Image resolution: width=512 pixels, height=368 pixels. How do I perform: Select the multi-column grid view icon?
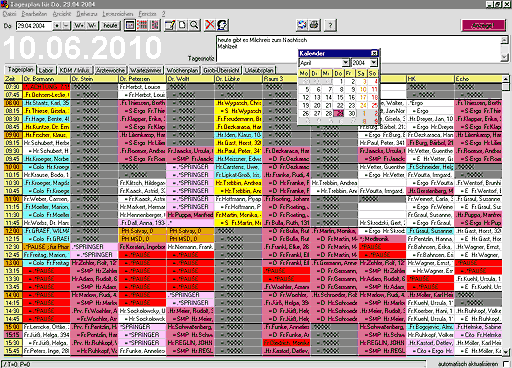coord(155,25)
